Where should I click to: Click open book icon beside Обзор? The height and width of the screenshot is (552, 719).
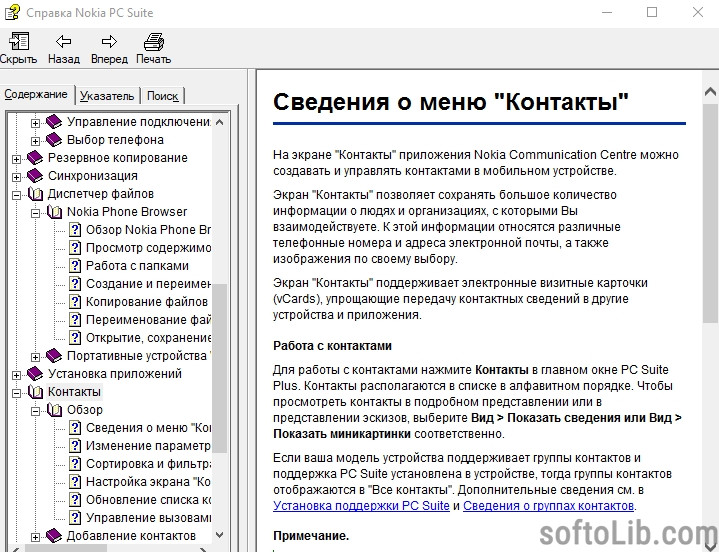(x=55, y=410)
